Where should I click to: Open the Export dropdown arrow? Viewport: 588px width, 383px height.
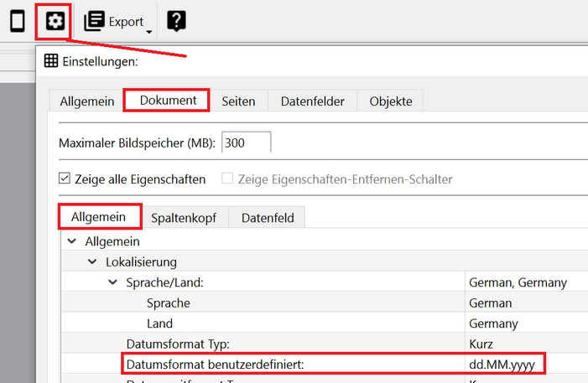pos(148,31)
